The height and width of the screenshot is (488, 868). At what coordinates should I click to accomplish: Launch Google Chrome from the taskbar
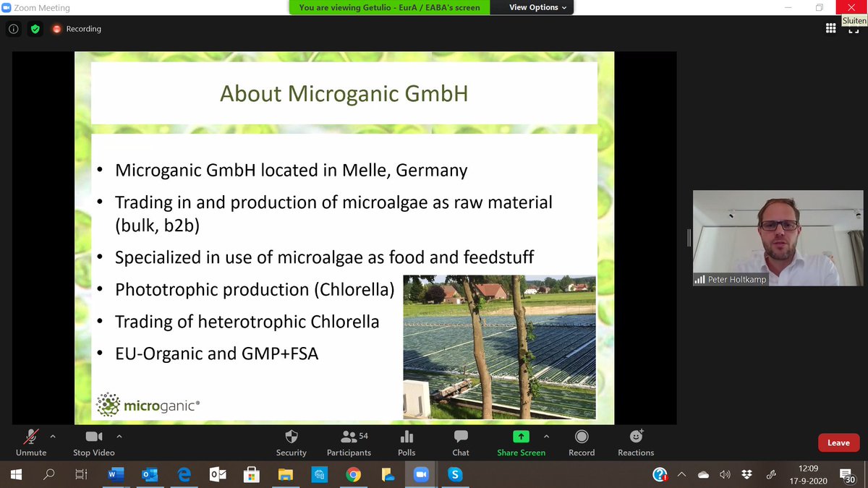(x=353, y=475)
